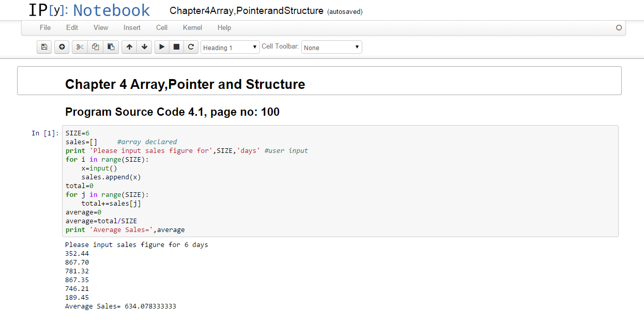
Task: Click the IPython Notebook logo link
Action: pos(89,10)
